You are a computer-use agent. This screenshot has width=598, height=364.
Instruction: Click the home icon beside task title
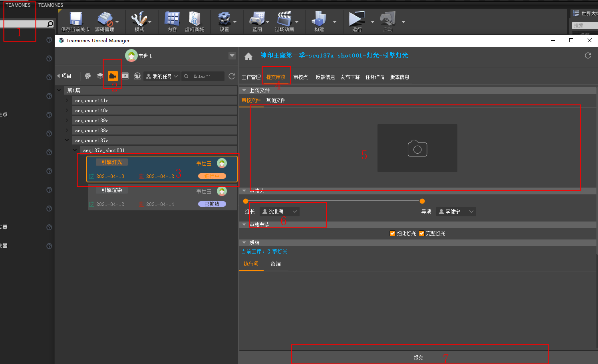pyautogui.click(x=248, y=56)
